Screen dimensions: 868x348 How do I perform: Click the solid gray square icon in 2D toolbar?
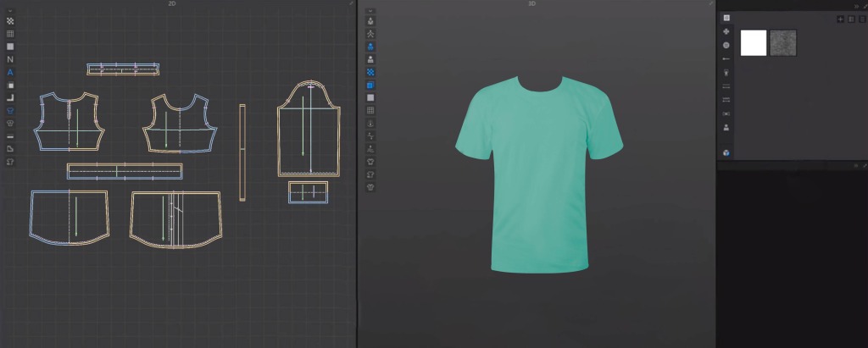pos(10,47)
